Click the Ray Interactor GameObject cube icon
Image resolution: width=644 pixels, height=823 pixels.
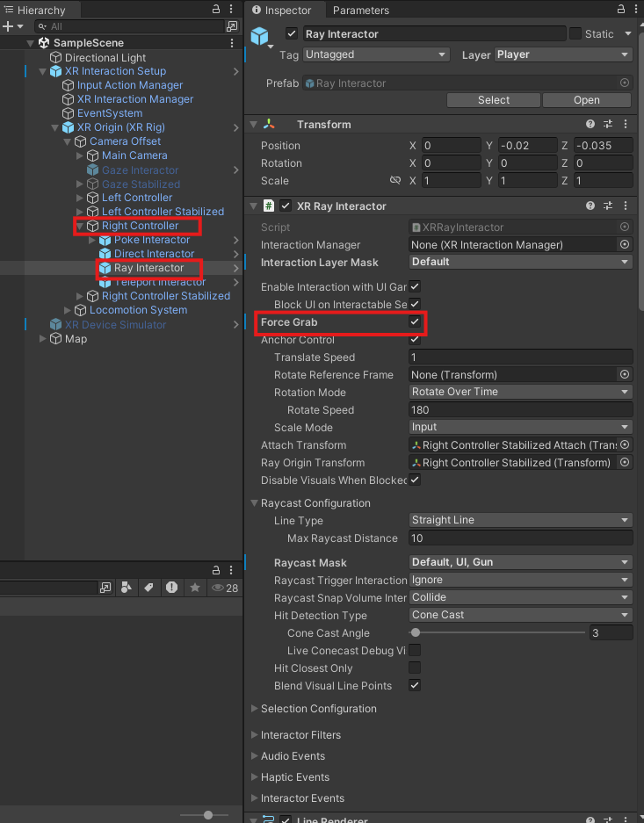(x=260, y=36)
